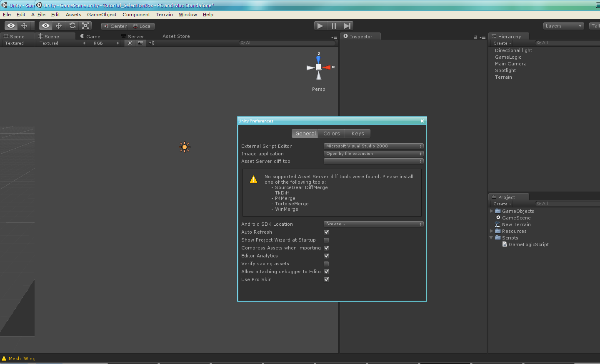Open Hierarchy Create dropdown
The height and width of the screenshot is (364, 600).
502,43
